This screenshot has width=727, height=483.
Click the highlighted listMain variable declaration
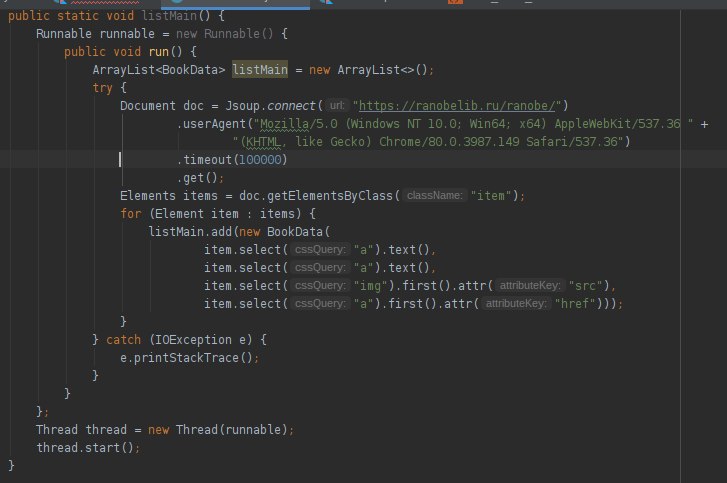coord(260,70)
